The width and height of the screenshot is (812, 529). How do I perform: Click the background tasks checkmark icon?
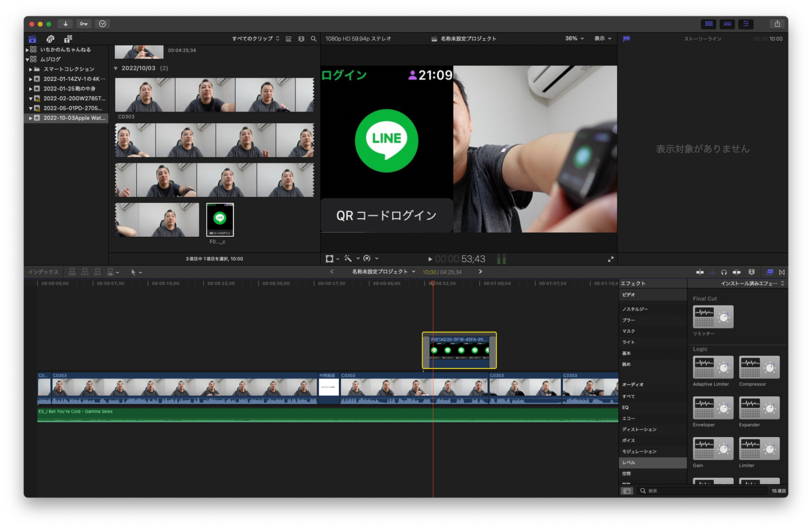(x=103, y=24)
